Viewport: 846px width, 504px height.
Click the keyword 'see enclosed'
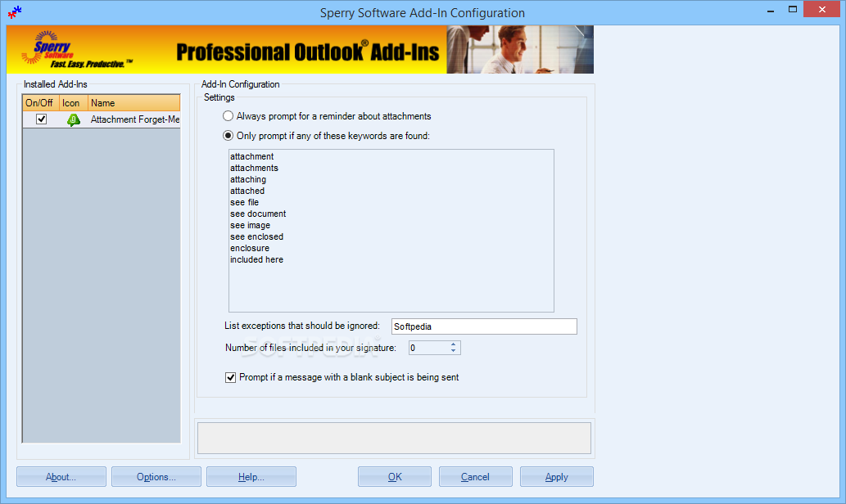pyautogui.click(x=257, y=236)
